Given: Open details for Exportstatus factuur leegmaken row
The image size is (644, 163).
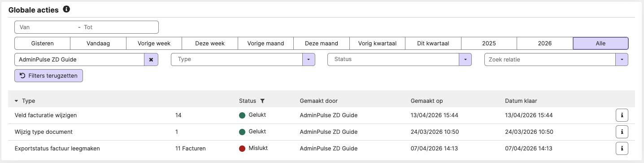Looking at the screenshot, I should coord(622,148).
